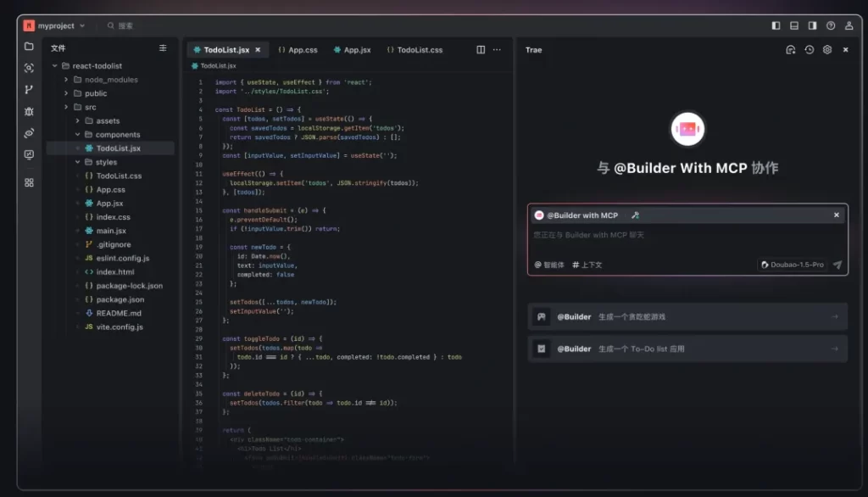Viewport: 868px width, 497px height.
Task: Click the @智能体 agent selector in chat input
Action: click(550, 265)
